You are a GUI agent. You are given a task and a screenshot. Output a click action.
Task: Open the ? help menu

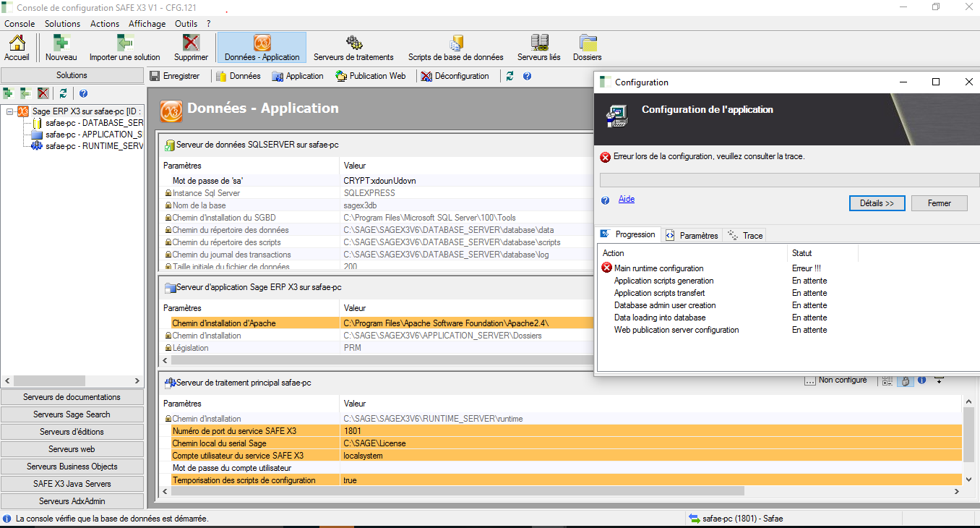208,24
